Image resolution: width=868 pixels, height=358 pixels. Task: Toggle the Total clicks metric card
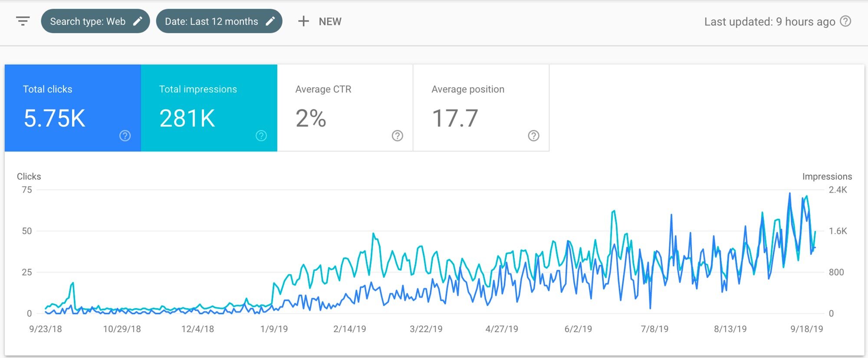[x=73, y=108]
